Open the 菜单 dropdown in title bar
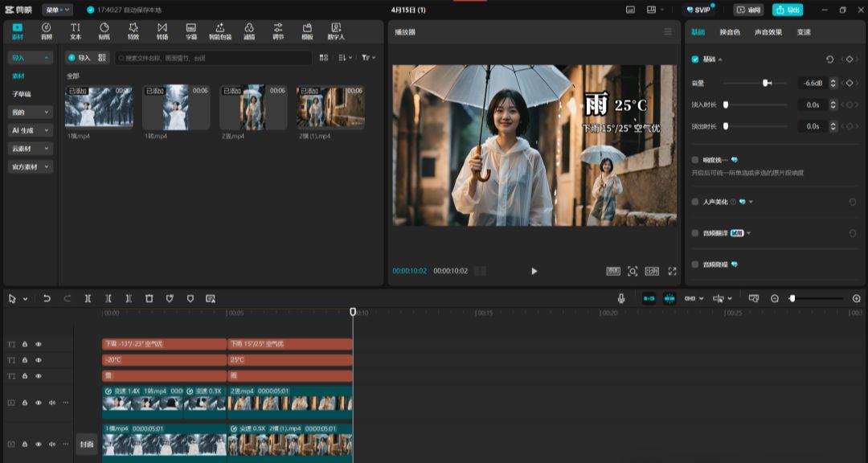Image resolution: width=868 pixels, height=463 pixels. coord(56,10)
